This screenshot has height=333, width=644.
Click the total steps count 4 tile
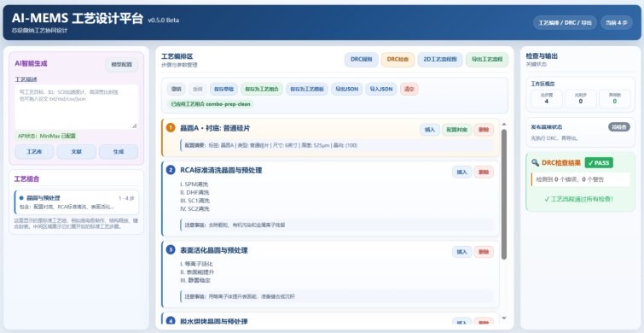[546, 99]
